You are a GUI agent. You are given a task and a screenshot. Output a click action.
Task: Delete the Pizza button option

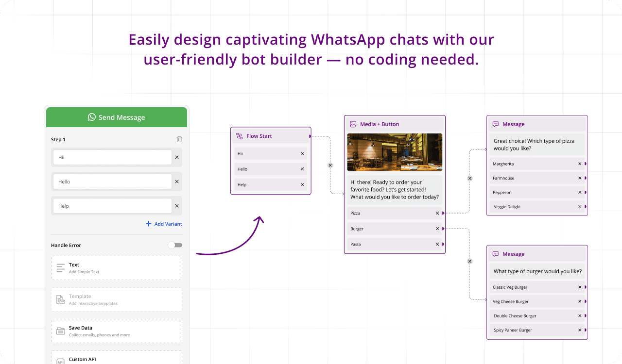click(x=437, y=213)
